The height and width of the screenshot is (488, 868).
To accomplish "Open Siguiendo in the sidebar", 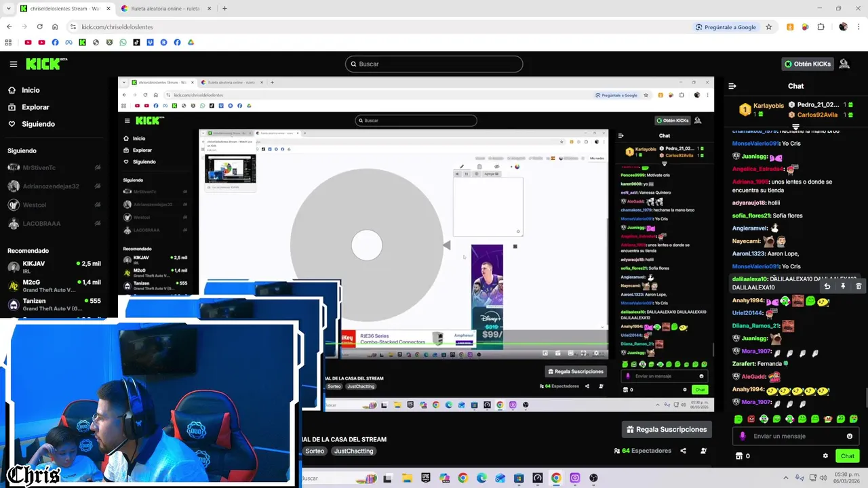I will [31, 124].
